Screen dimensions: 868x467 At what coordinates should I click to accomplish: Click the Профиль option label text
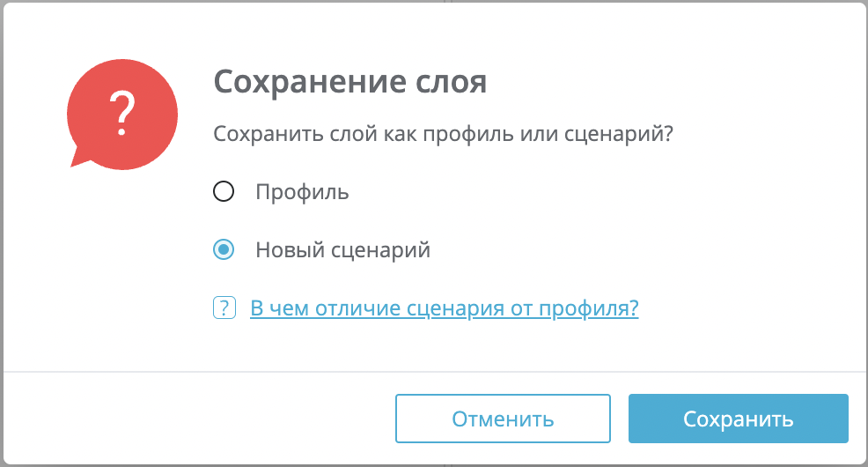coord(302,192)
